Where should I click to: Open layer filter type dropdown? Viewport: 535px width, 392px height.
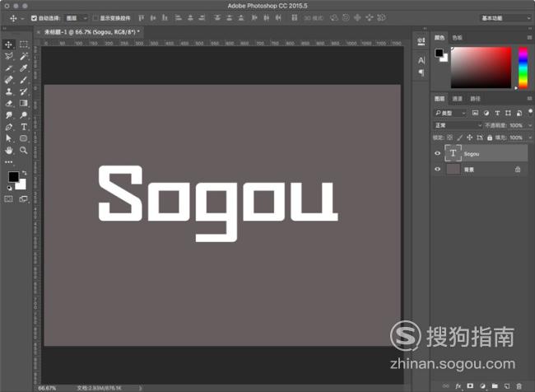click(450, 113)
